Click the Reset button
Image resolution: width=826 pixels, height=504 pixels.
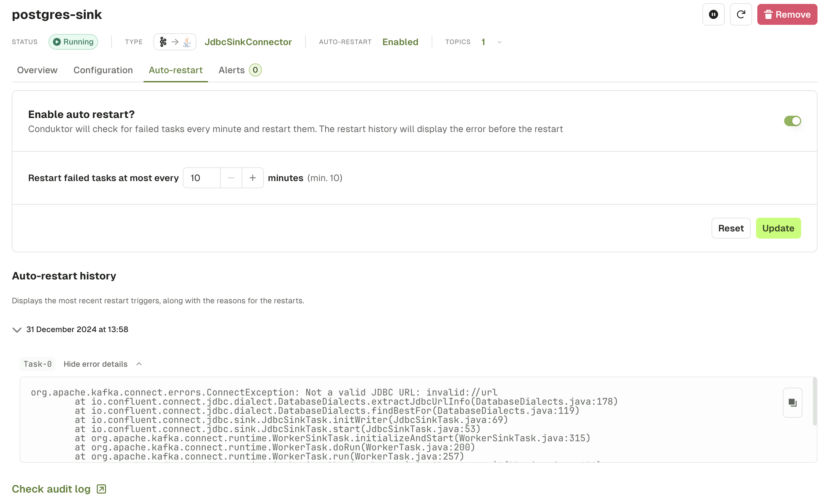[x=731, y=228]
